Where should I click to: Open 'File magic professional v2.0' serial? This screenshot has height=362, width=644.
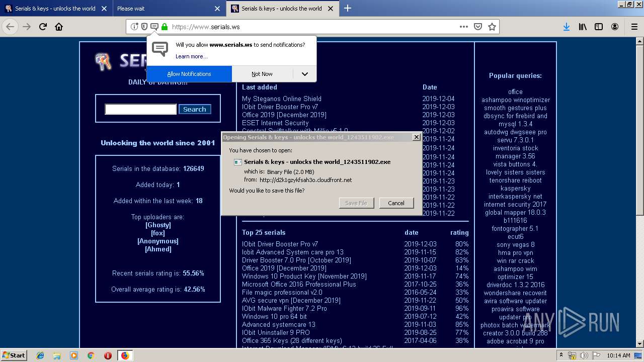coord(282,292)
